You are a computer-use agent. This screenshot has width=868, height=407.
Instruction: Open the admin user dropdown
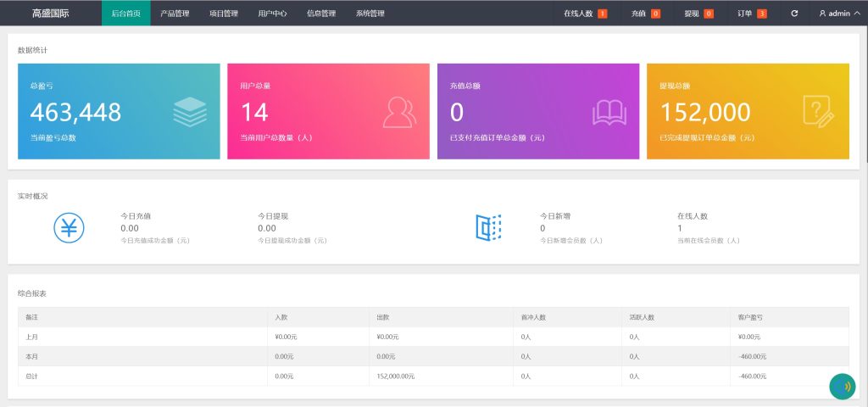[839, 14]
